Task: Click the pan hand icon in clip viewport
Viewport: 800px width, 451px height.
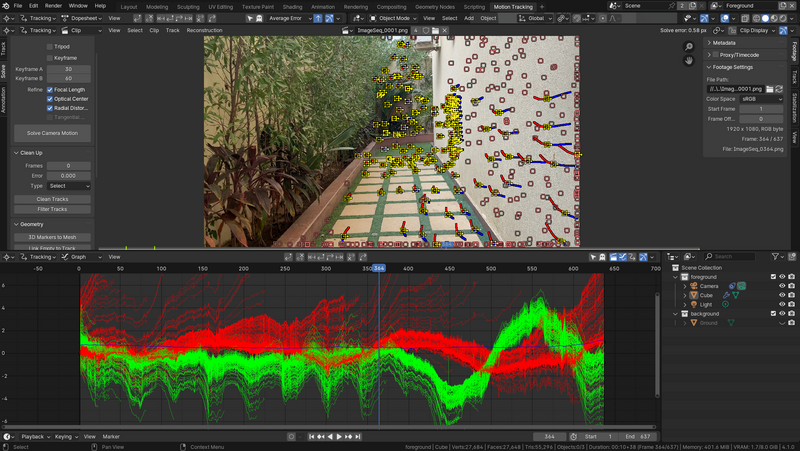Action: 690,61
